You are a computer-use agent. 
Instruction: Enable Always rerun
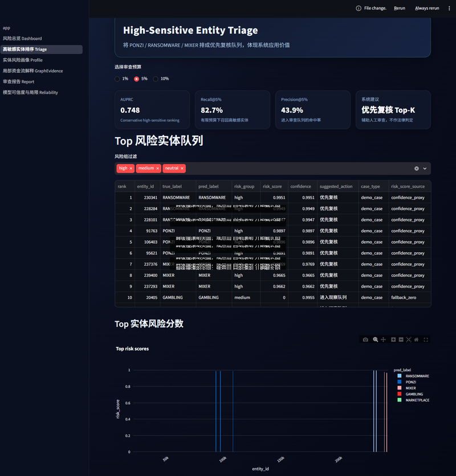[427, 8]
